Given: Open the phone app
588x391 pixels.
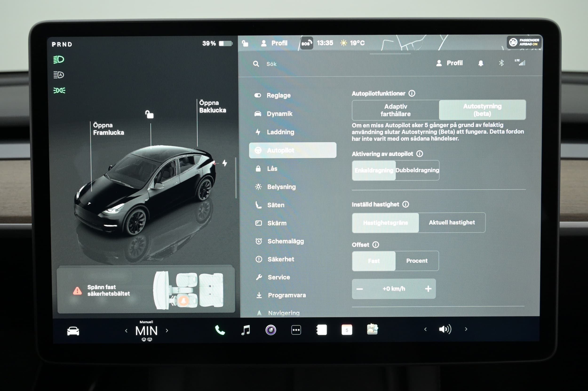Looking at the screenshot, I should [x=220, y=330].
